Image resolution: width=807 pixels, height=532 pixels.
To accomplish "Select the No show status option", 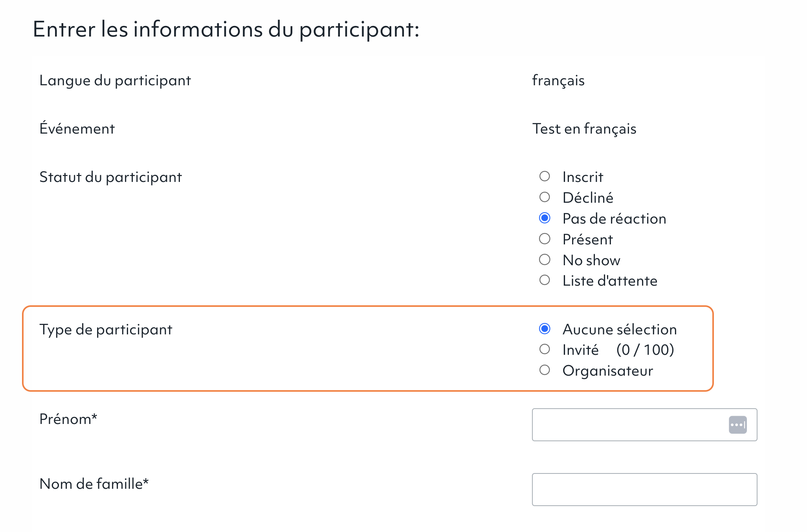I will click(x=545, y=259).
